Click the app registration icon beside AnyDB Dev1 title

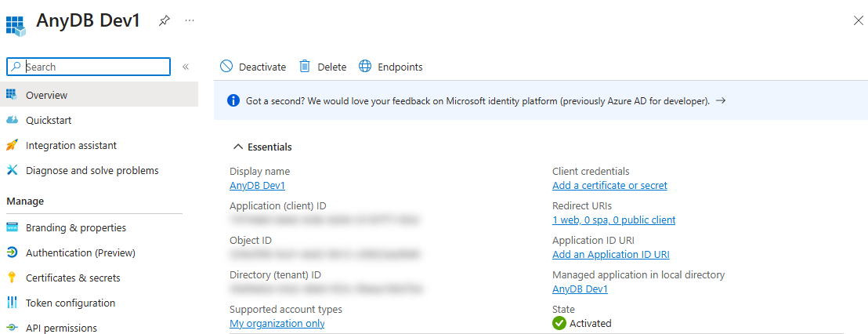point(16,26)
